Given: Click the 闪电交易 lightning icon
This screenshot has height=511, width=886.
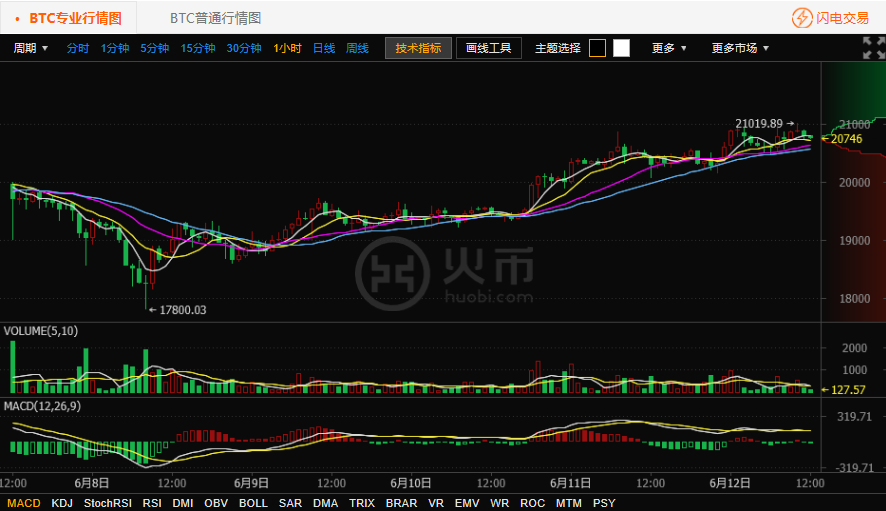Looking at the screenshot, I should [802, 18].
